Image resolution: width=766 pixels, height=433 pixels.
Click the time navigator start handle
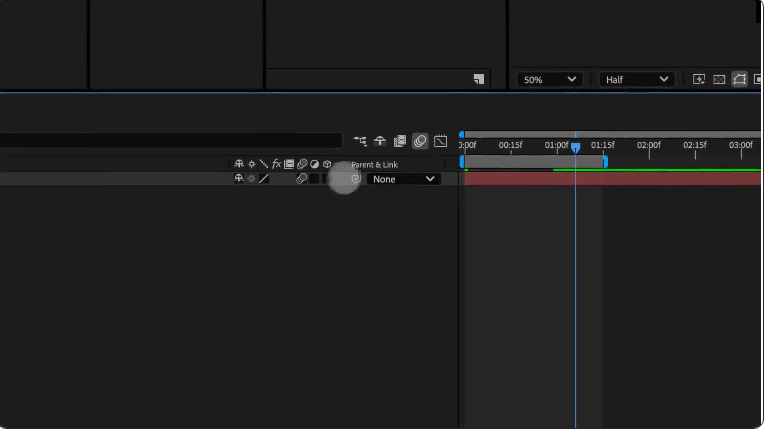point(462,134)
